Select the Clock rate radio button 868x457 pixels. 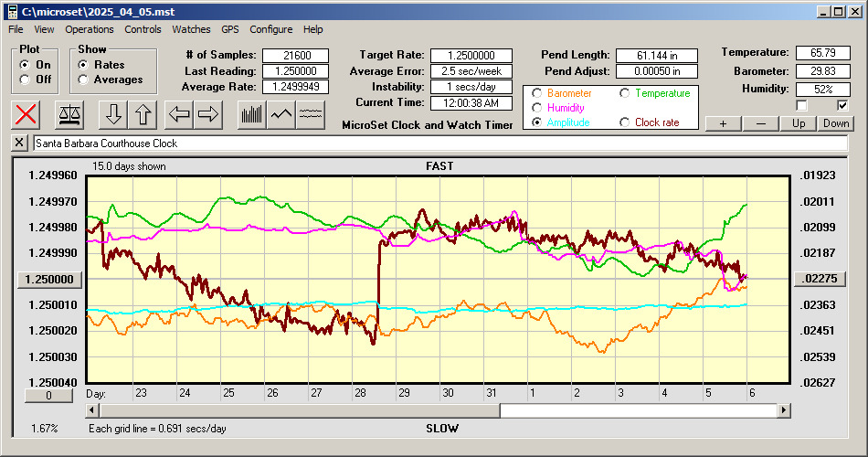[625, 122]
